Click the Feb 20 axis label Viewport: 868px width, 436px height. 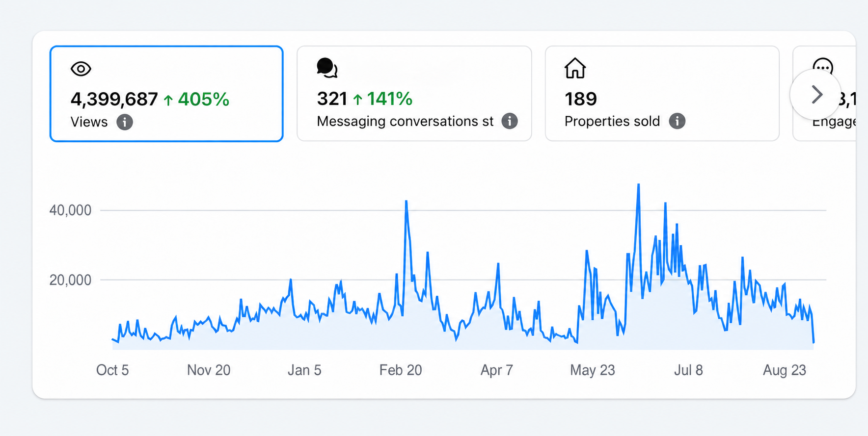[x=401, y=370]
